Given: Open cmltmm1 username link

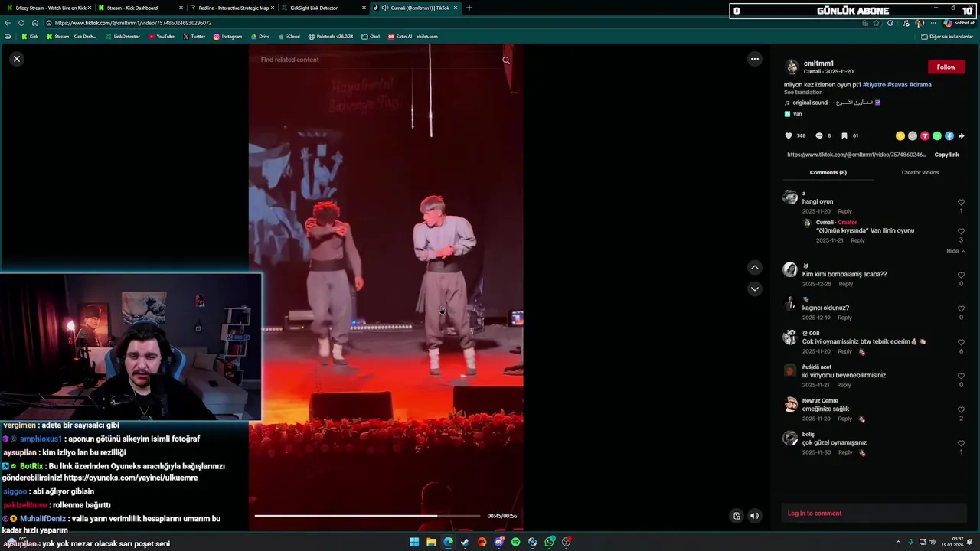Looking at the screenshot, I should coord(818,64).
